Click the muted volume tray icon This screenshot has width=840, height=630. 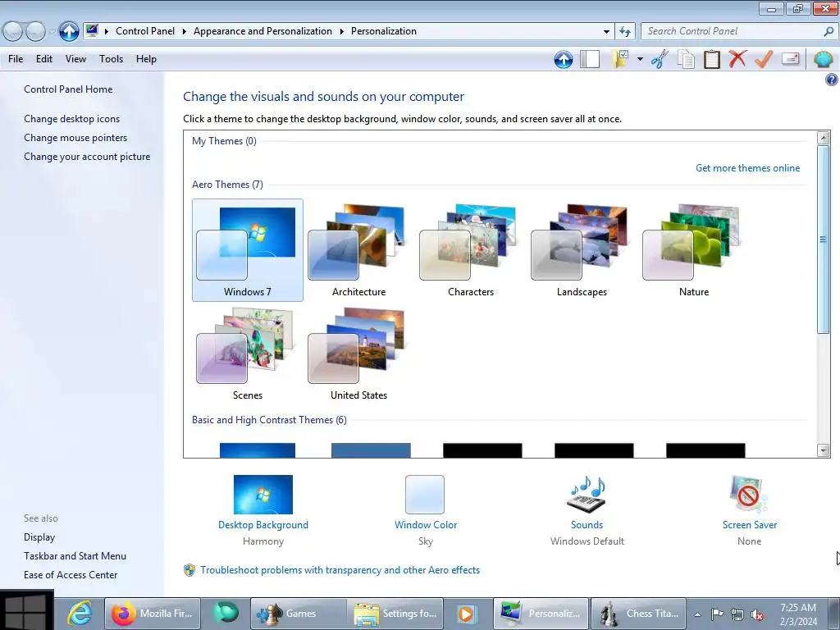point(757,614)
